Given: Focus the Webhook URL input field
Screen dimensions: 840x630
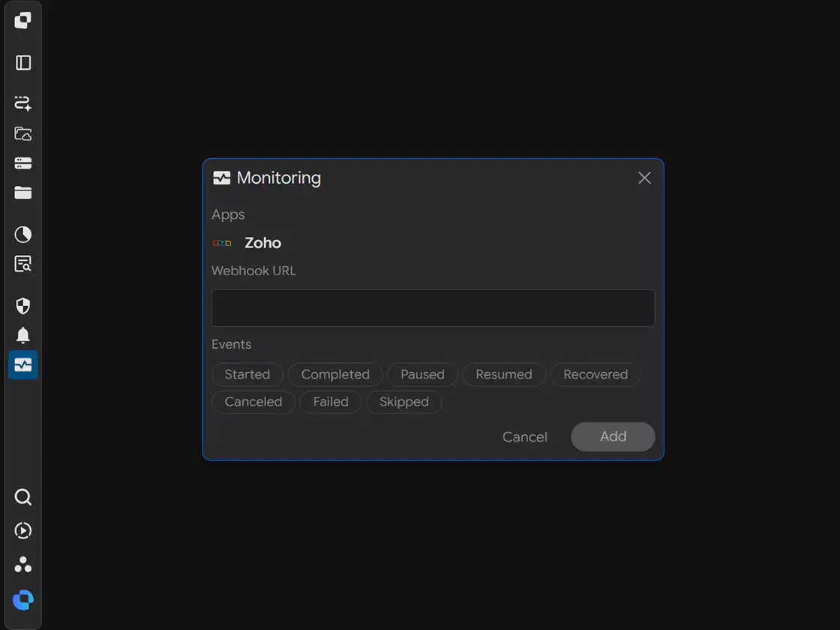Looking at the screenshot, I should pyautogui.click(x=433, y=308).
